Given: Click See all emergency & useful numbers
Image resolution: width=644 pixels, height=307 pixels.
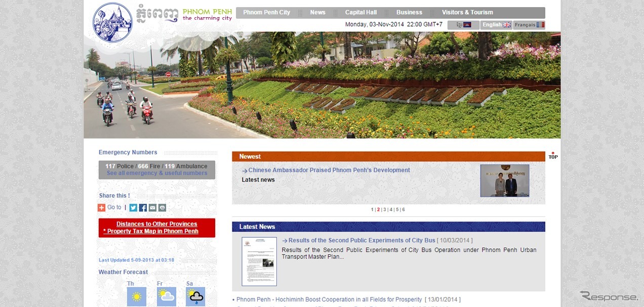Looking at the screenshot, I should tap(157, 173).
